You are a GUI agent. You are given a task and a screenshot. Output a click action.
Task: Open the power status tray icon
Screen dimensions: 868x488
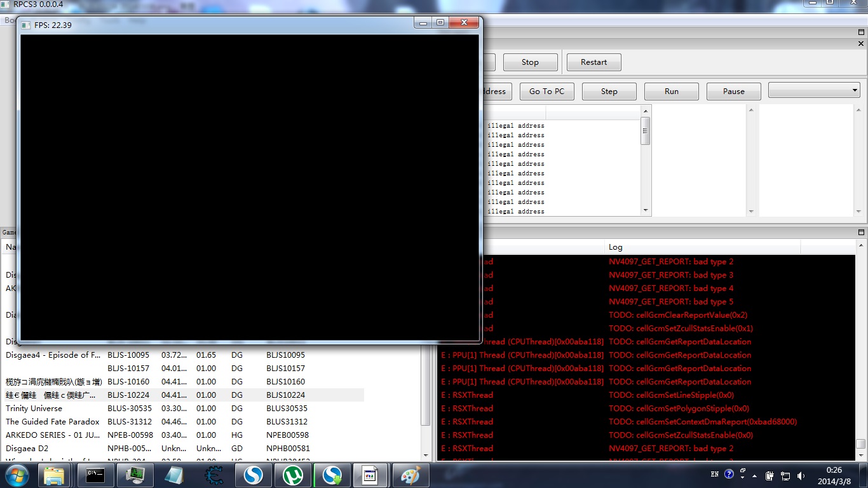770,475
